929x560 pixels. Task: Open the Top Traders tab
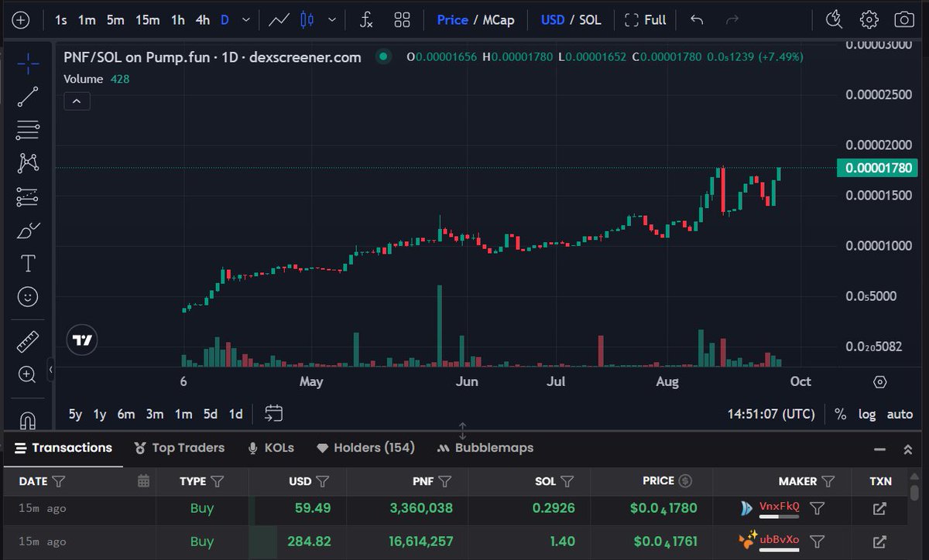[x=179, y=448]
